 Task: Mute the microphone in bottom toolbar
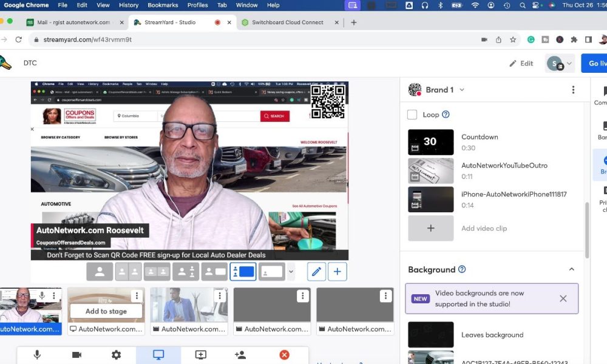tap(37, 355)
